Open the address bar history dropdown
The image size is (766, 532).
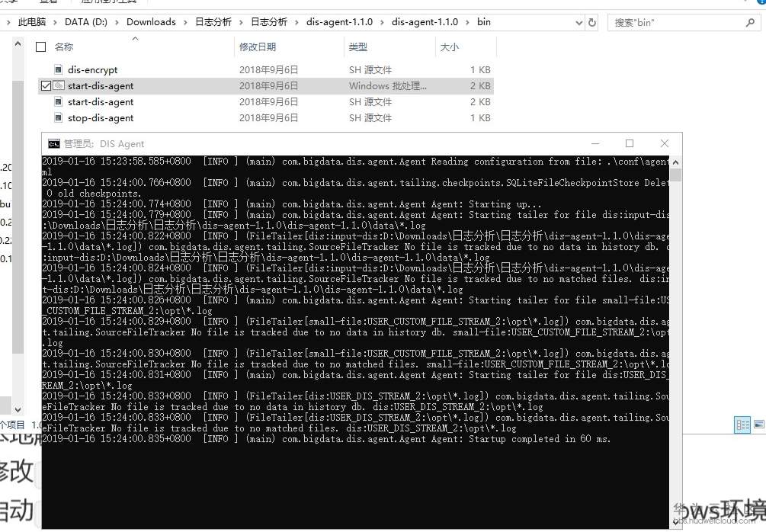tap(579, 22)
